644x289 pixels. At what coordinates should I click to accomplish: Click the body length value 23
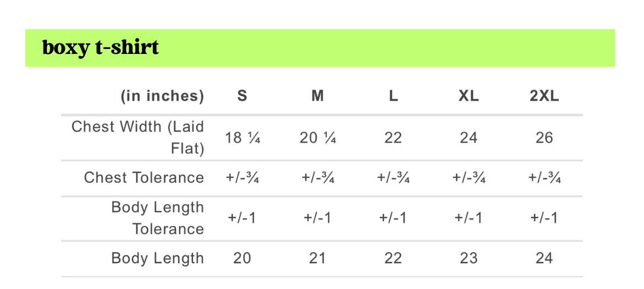(x=468, y=258)
